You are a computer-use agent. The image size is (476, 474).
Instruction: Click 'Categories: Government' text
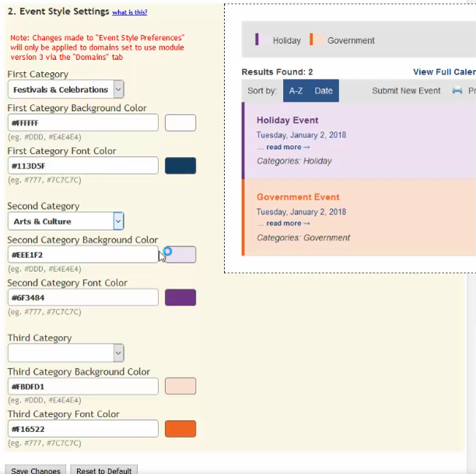(x=303, y=238)
